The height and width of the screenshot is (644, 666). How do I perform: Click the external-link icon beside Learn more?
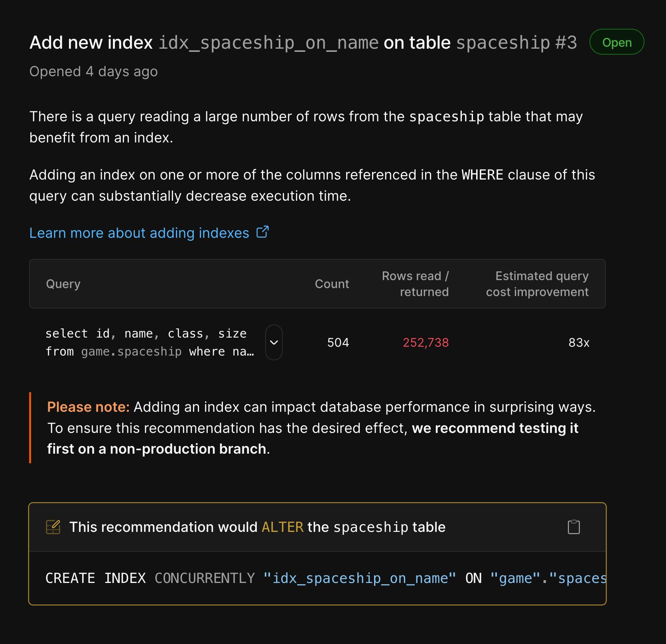pos(262,232)
